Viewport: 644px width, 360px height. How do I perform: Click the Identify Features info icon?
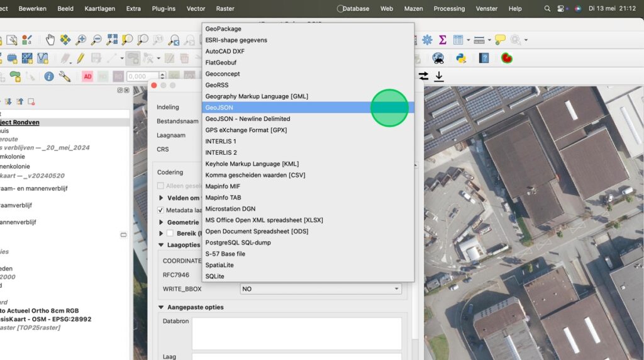coord(49,76)
